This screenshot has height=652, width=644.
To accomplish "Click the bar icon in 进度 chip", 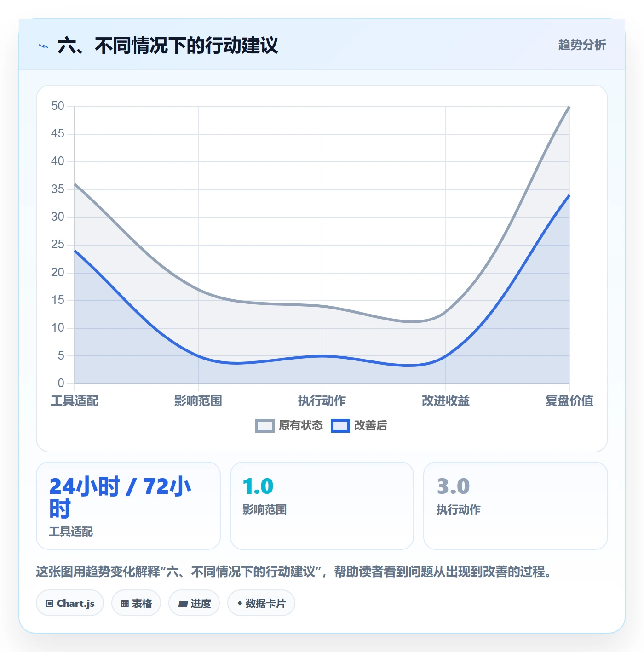I will [183, 604].
